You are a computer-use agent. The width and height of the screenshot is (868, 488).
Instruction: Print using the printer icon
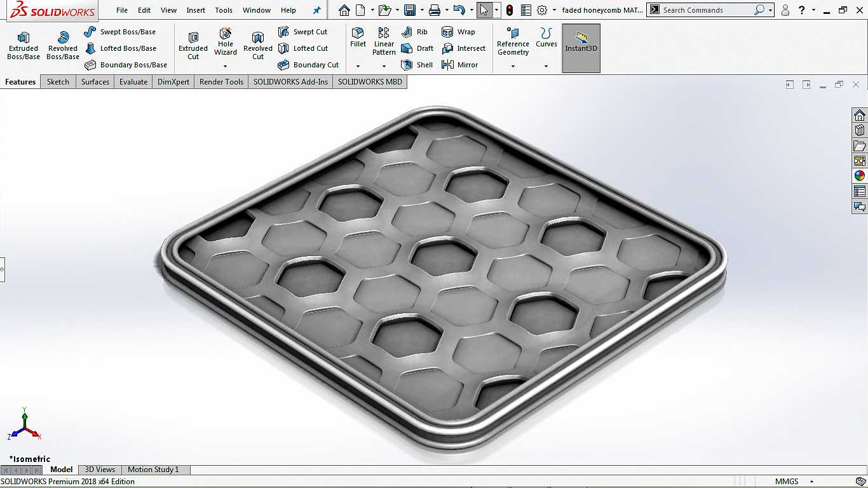pos(435,10)
